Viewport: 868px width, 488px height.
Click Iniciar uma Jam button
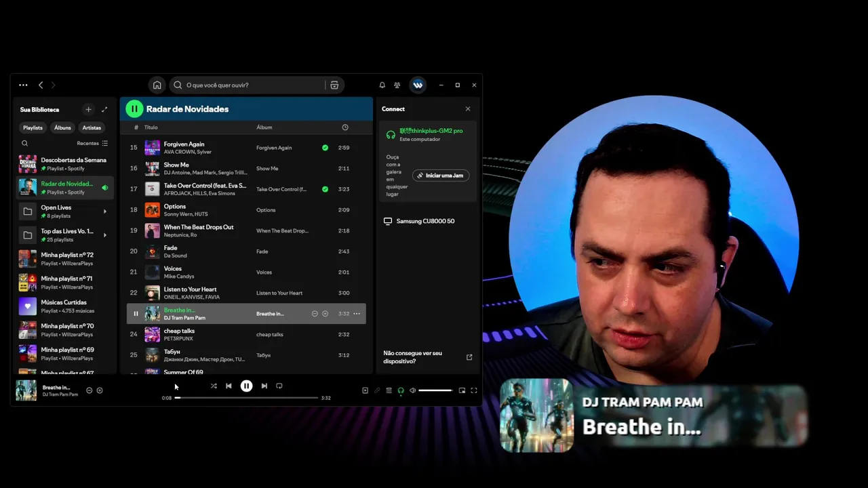point(441,176)
